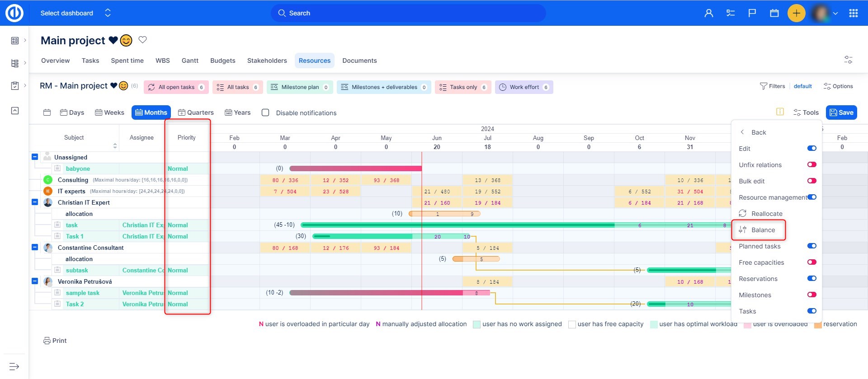
Task: Open the Select dashboard dropdown
Action: 75,13
